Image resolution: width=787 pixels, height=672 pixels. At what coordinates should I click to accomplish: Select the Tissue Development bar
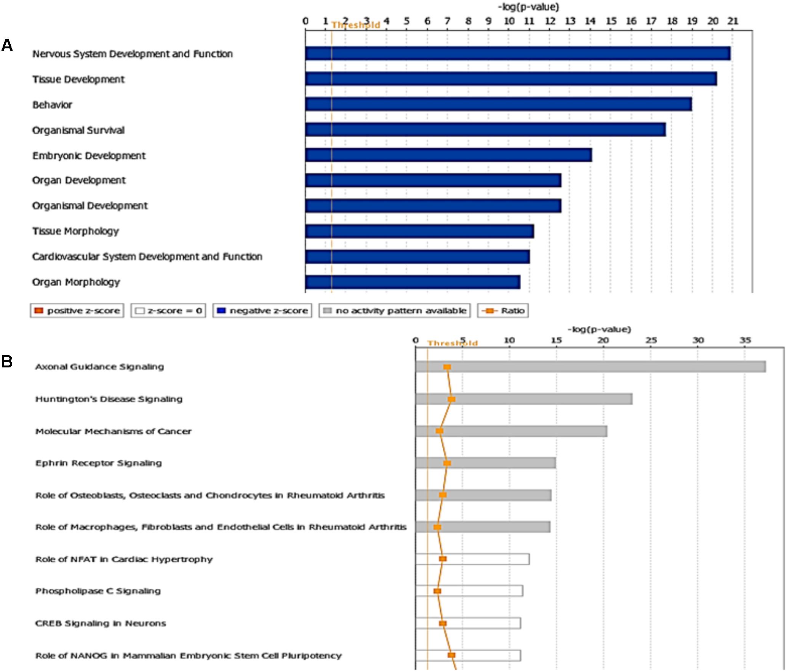point(511,79)
